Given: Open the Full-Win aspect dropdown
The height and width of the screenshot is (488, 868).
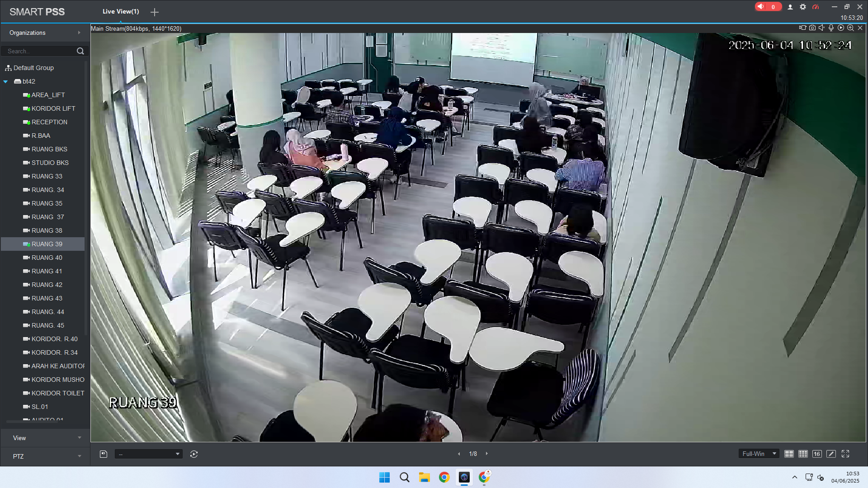Looking at the screenshot, I should tap(759, 454).
